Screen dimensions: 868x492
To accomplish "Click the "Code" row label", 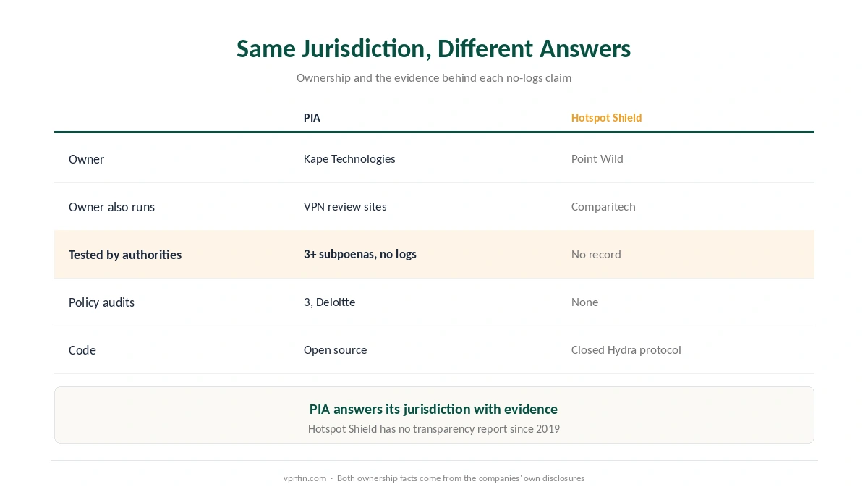I will pos(82,350).
